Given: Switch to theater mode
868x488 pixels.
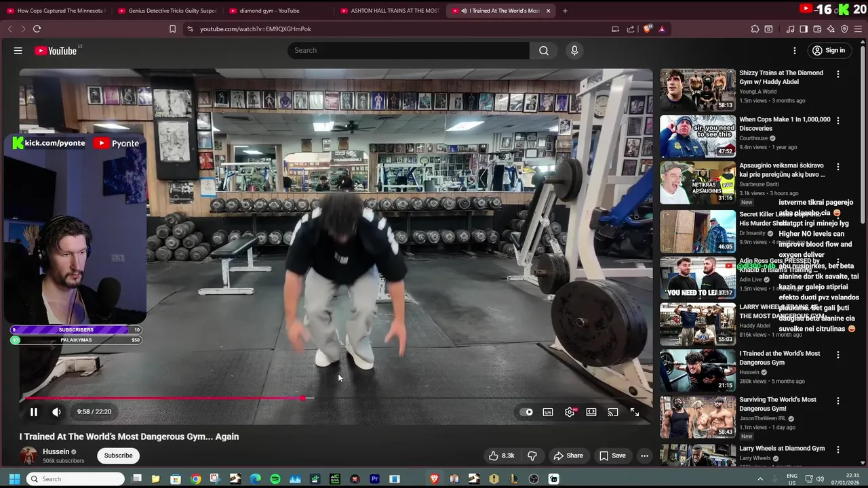Looking at the screenshot, I should 591,412.
